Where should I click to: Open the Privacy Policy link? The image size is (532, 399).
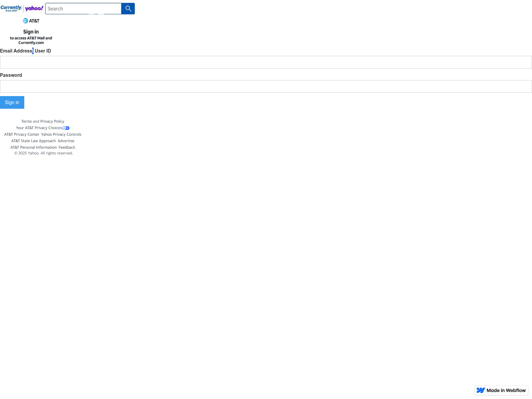point(52,121)
